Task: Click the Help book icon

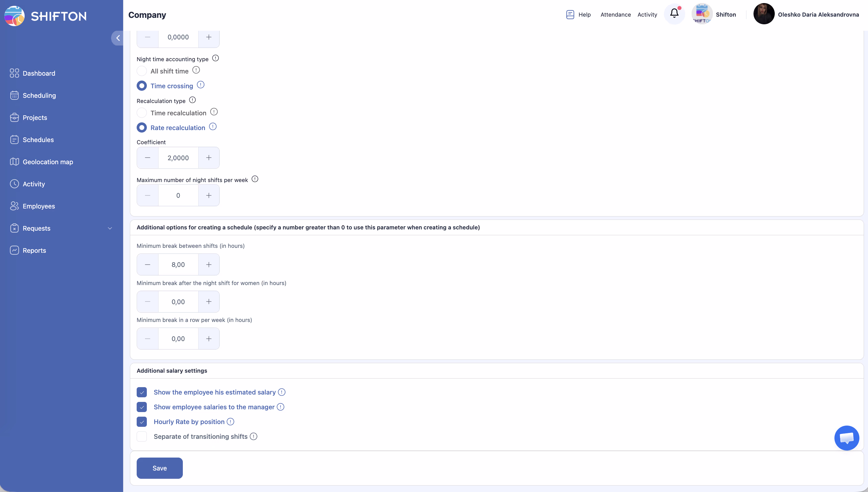Action: pos(570,14)
